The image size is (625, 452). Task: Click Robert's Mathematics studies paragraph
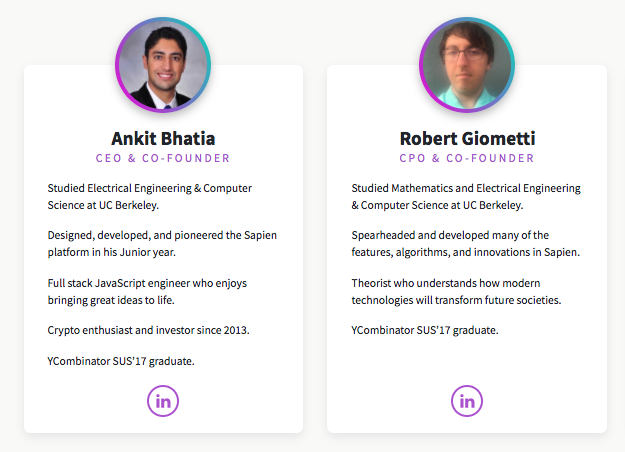[x=466, y=196]
